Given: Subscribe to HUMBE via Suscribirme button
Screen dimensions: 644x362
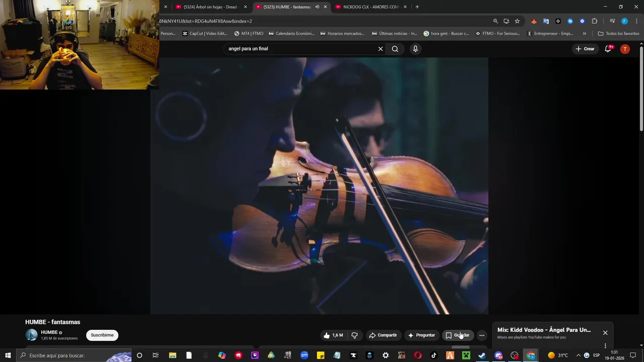Looking at the screenshot, I should pyautogui.click(x=102, y=335).
